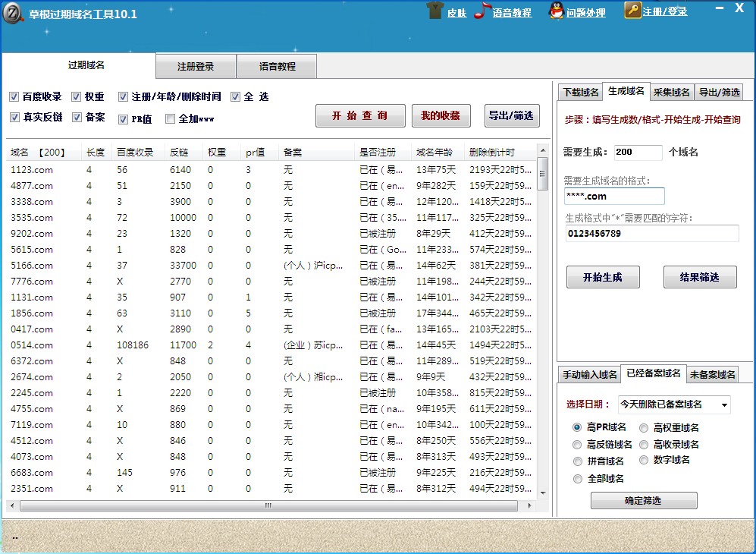The width and height of the screenshot is (756, 554).
Task: Click the match characters field 0123456789
Action: [x=652, y=234]
